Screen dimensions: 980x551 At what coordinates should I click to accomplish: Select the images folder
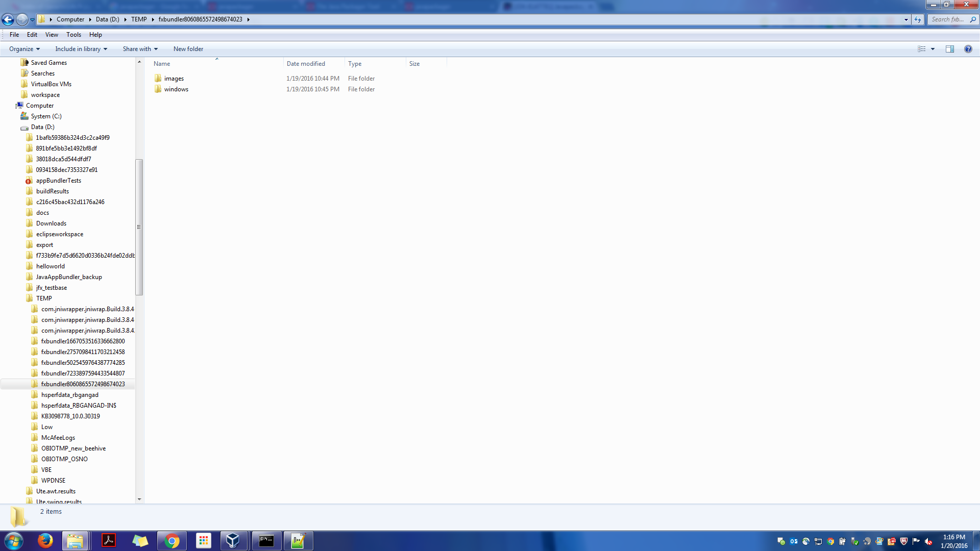(x=174, y=79)
